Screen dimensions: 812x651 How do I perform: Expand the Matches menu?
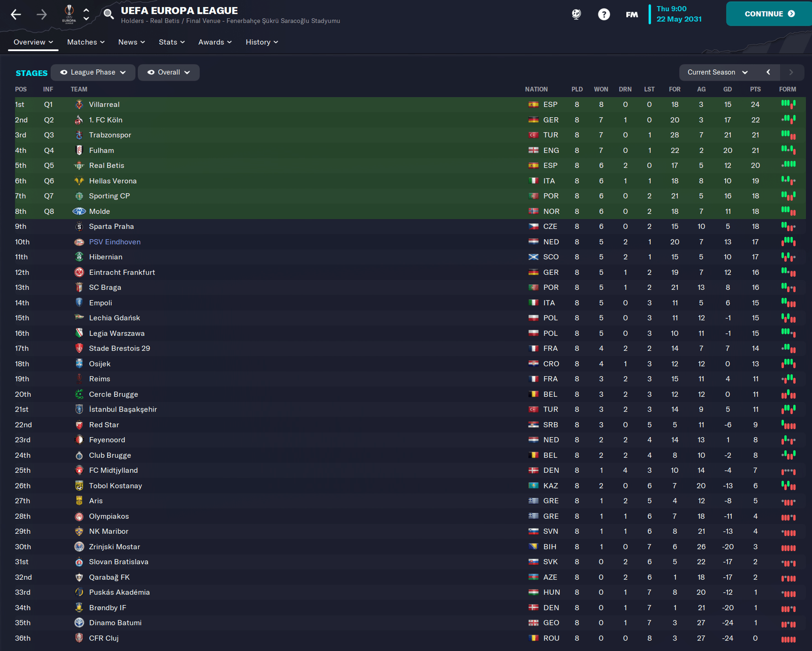(86, 42)
